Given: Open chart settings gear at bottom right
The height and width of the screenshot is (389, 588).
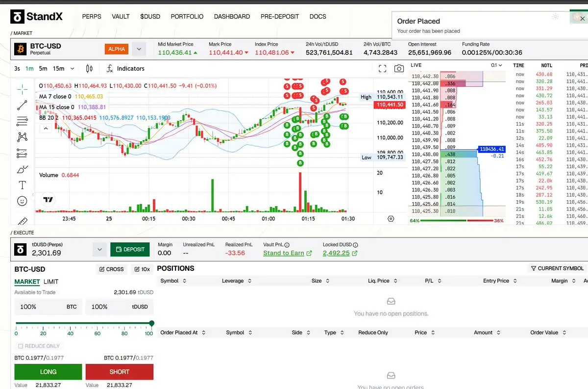Looking at the screenshot, I should 391,219.
